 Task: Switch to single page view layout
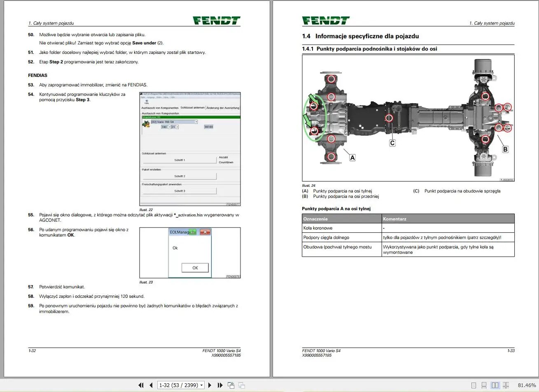point(474,385)
